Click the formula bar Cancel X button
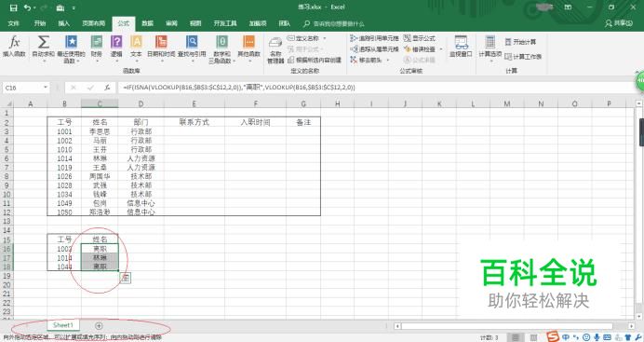This screenshot has width=644, height=342. [x=74, y=88]
